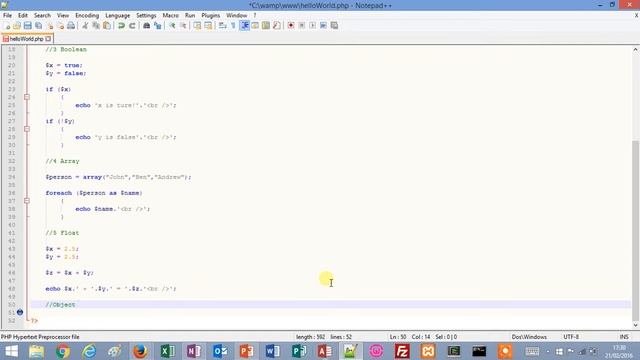Open Find with the binoculars icon
Screen dimensions: 640x360
[x=147, y=26]
